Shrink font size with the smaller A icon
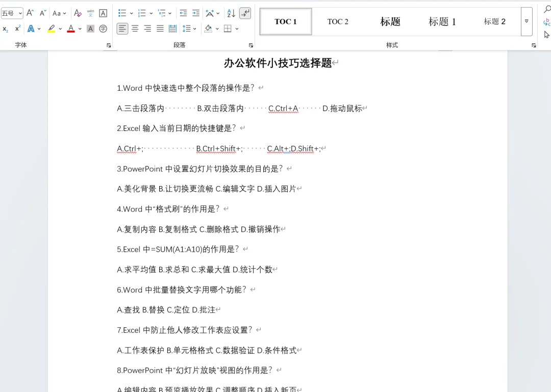 coord(43,13)
